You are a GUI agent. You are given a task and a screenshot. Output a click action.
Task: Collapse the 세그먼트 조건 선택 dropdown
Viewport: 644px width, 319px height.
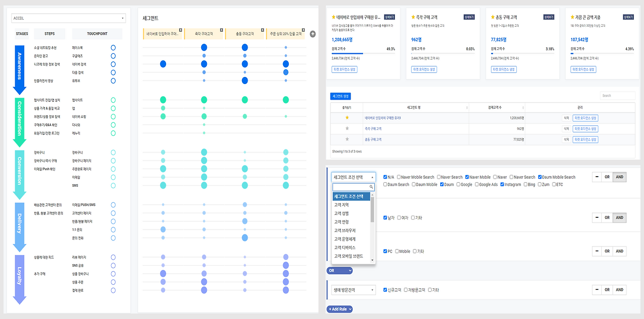(x=353, y=177)
